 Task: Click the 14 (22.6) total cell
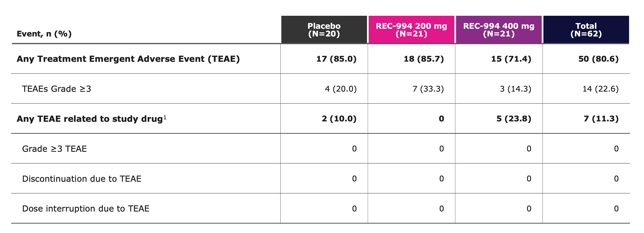[601, 89]
